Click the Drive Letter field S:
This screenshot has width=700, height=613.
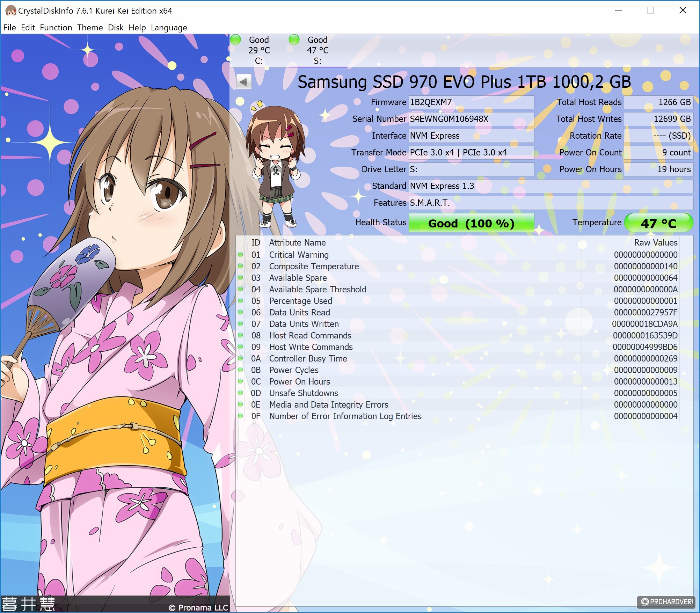point(471,169)
